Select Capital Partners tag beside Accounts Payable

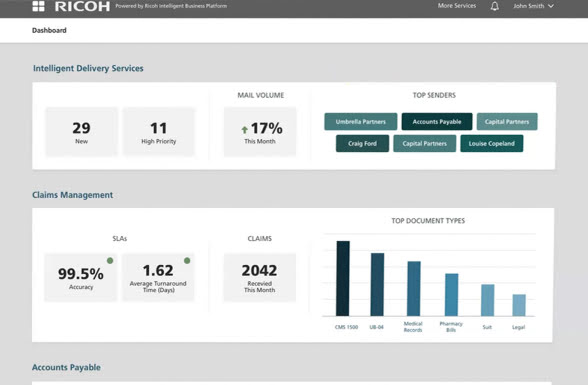click(x=507, y=121)
